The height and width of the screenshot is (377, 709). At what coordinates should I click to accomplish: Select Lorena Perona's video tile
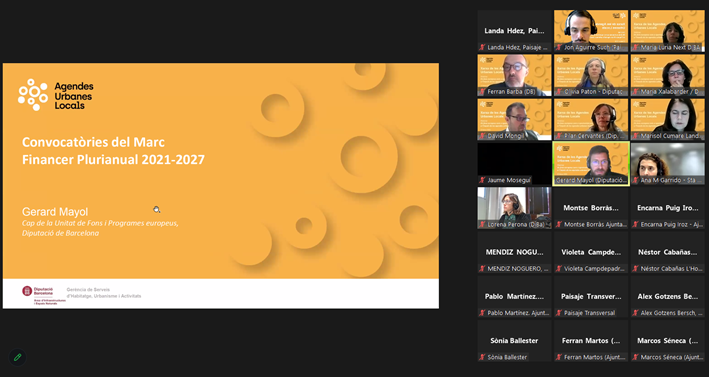click(515, 208)
